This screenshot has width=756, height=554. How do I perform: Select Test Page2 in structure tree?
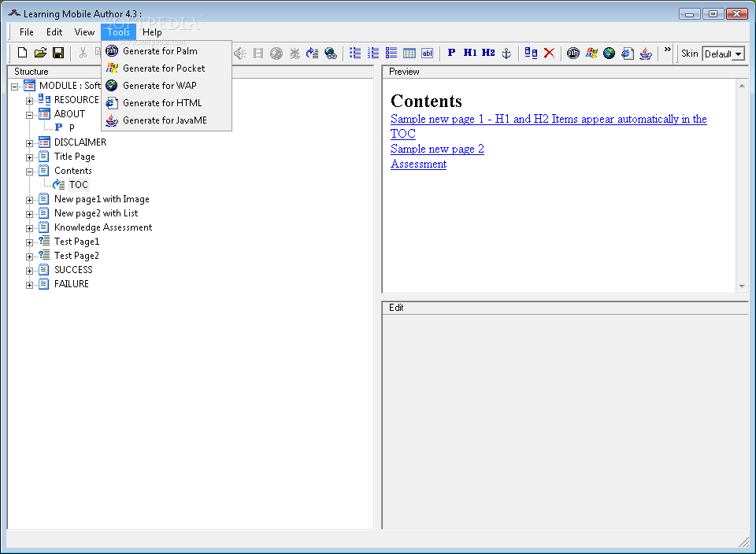tap(76, 256)
